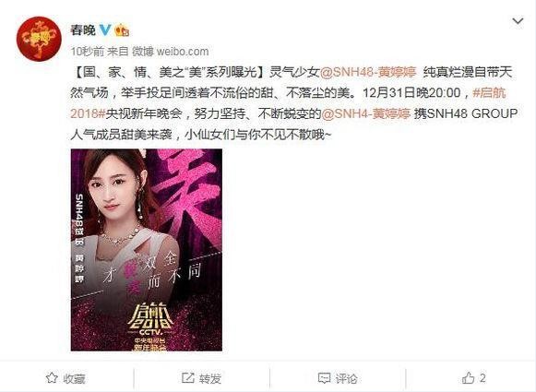Open the 春晚 username link
Viewport: 536px width, 392px height.
coord(83,30)
